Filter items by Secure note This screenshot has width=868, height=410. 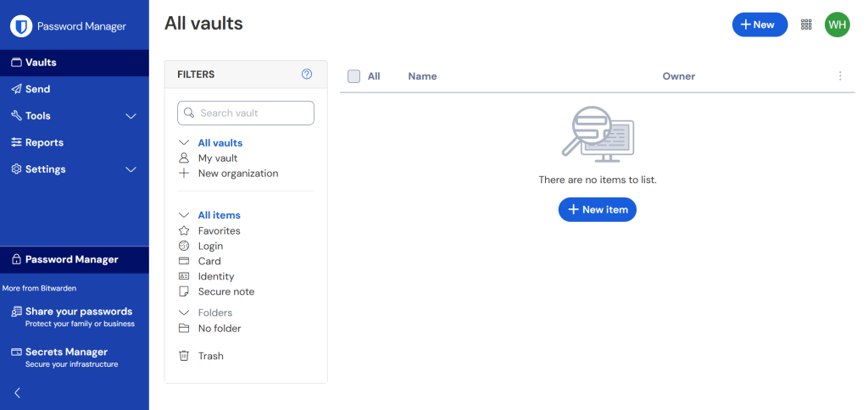(x=225, y=291)
